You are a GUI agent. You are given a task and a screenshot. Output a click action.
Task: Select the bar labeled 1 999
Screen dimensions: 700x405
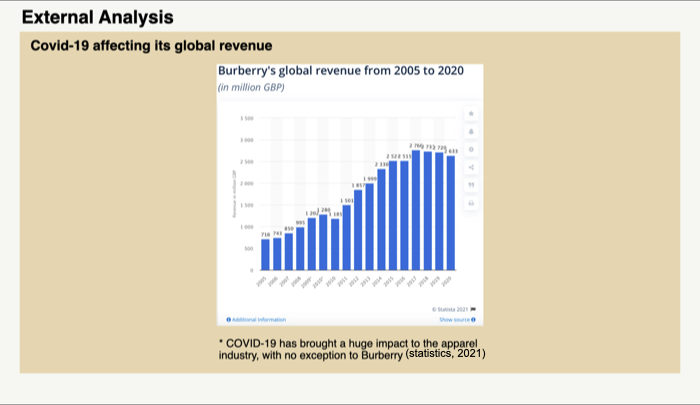tap(370, 227)
